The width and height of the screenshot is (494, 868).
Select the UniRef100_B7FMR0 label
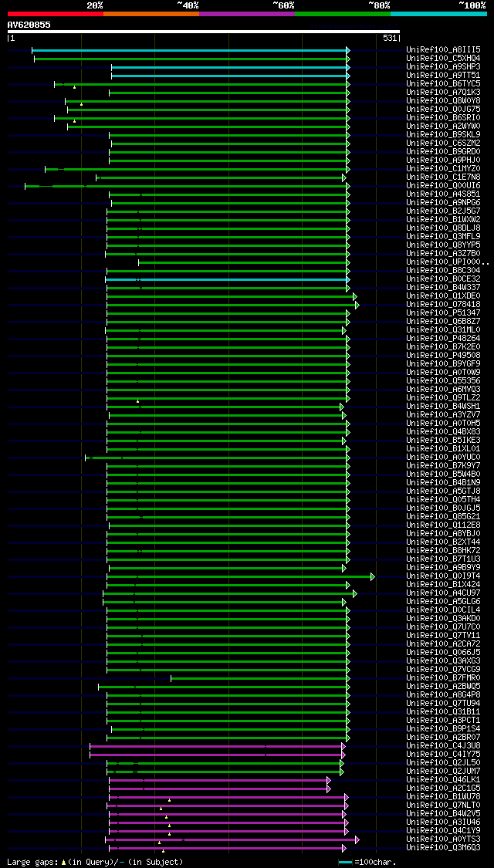(x=443, y=678)
